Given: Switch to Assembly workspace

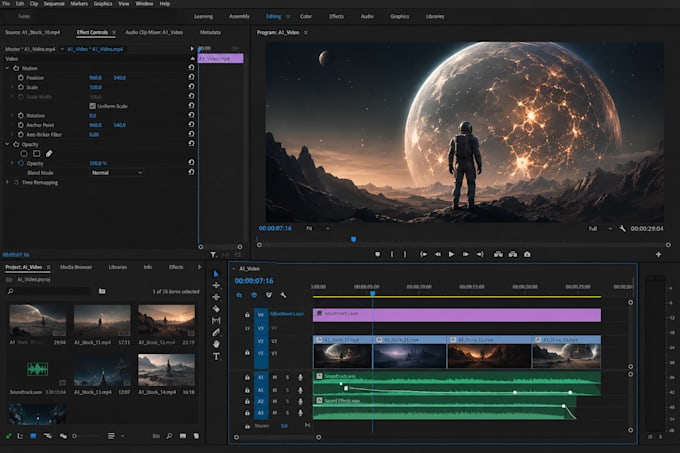Looking at the screenshot, I should pyautogui.click(x=239, y=16).
